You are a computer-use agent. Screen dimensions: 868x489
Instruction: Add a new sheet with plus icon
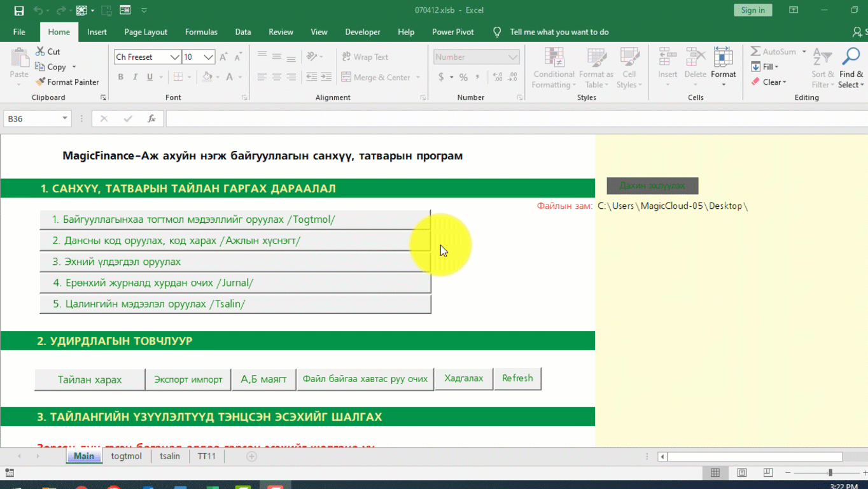point(251,456)
